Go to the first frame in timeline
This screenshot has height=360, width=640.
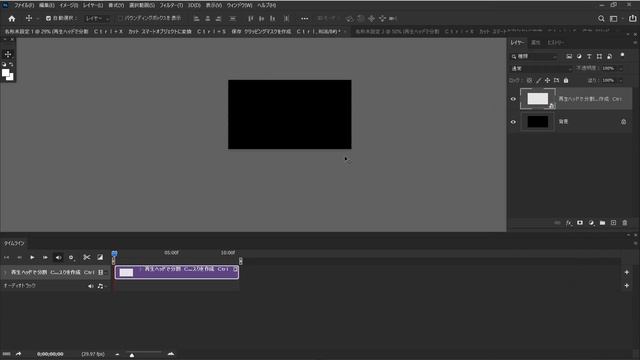(6, 258)
